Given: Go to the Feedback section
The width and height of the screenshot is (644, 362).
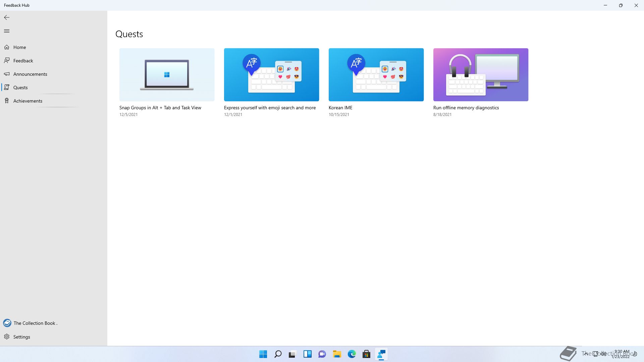Looking at the screenshot, I should [x=23, y=61].
